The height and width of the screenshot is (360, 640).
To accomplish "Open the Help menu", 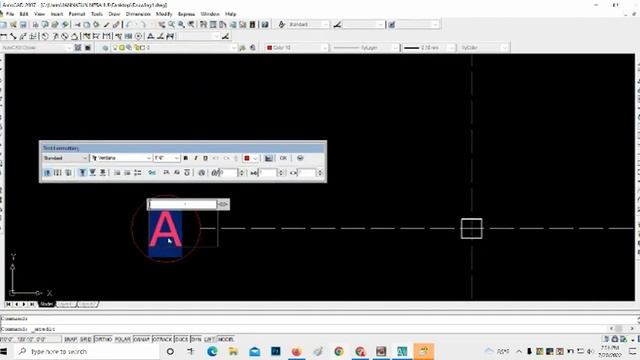I will tap(231, 14).
